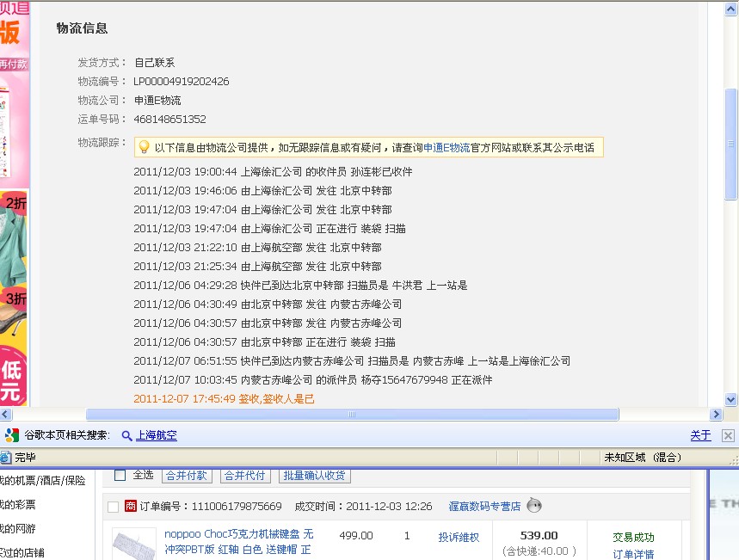Image resolution: width=739 pixels, height=560 pixels.
Task: Click the 物流信息 section heading
Action: coord(82,28)
